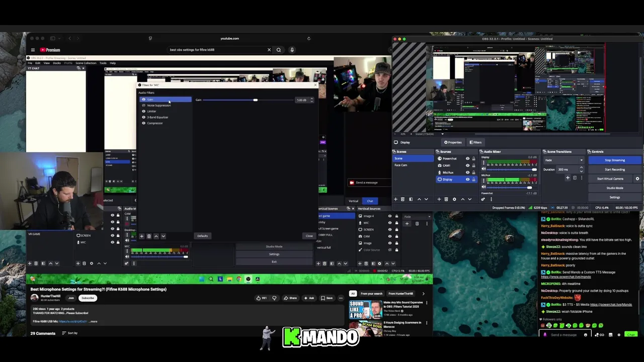Expand YouTube description with ...more
The image size is (644, 362).
93,321
